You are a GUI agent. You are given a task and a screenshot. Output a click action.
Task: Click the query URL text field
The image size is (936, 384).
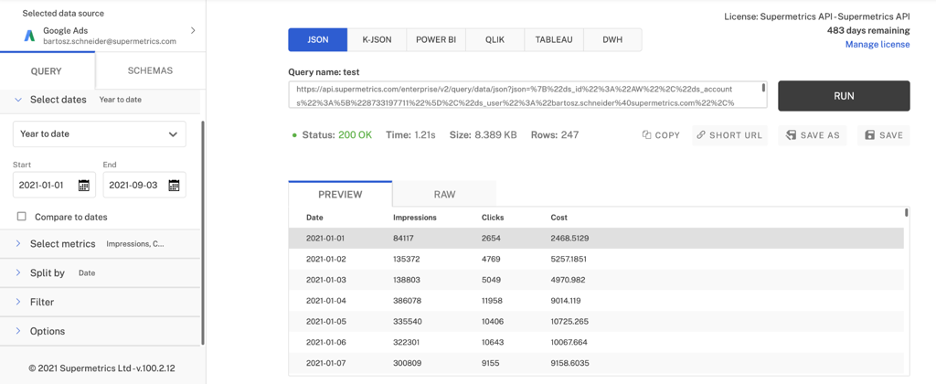pos(528,95)
